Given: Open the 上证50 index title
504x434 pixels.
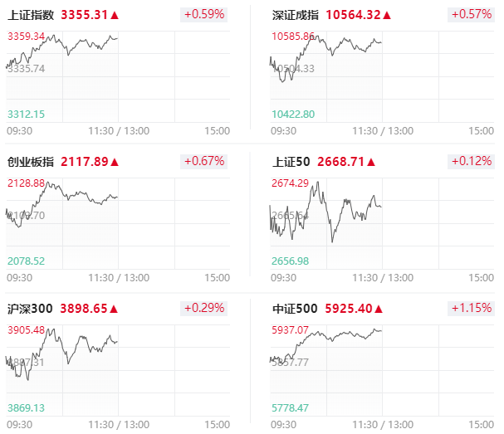Looking at the screenshot, I should pos(291,162).
